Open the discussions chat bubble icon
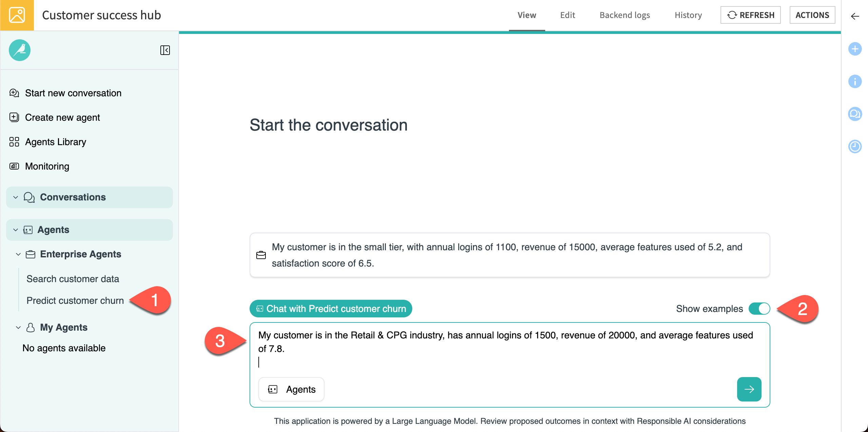 pos(855,114)
